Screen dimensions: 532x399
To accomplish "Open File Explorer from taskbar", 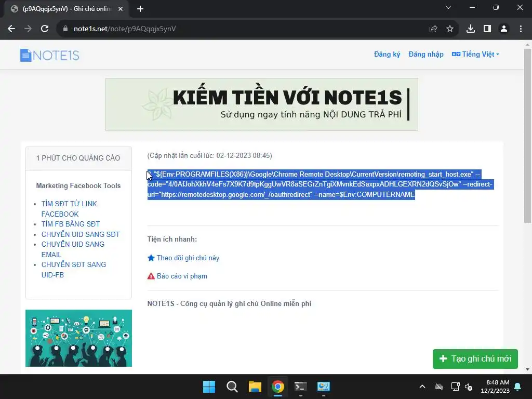I will [255, 387].
